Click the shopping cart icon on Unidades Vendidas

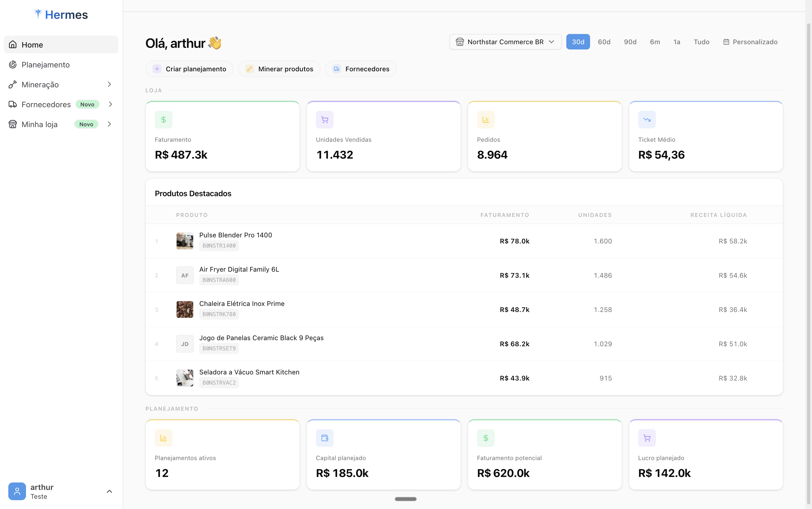click(324, 119)
